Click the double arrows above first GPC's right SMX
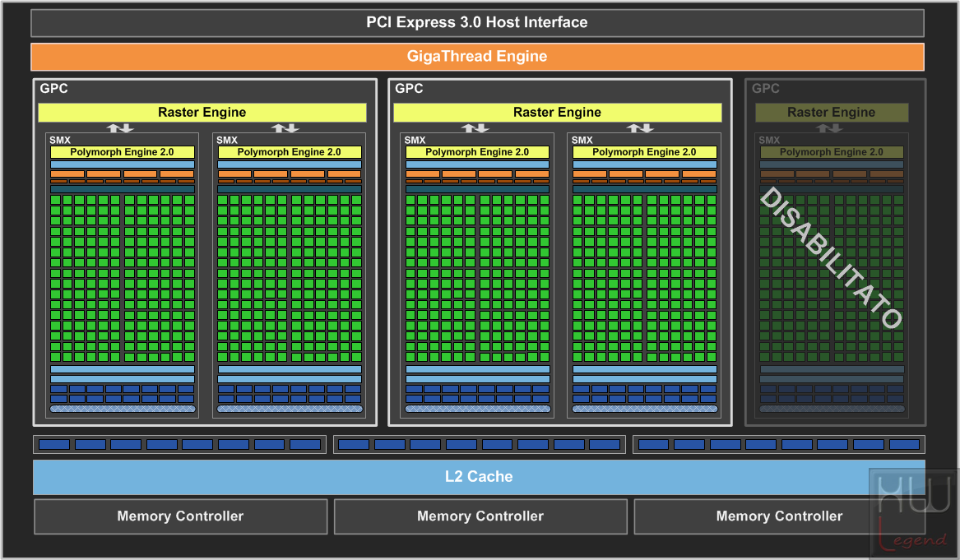Viewport: 960px width, 560px height. 285,128
